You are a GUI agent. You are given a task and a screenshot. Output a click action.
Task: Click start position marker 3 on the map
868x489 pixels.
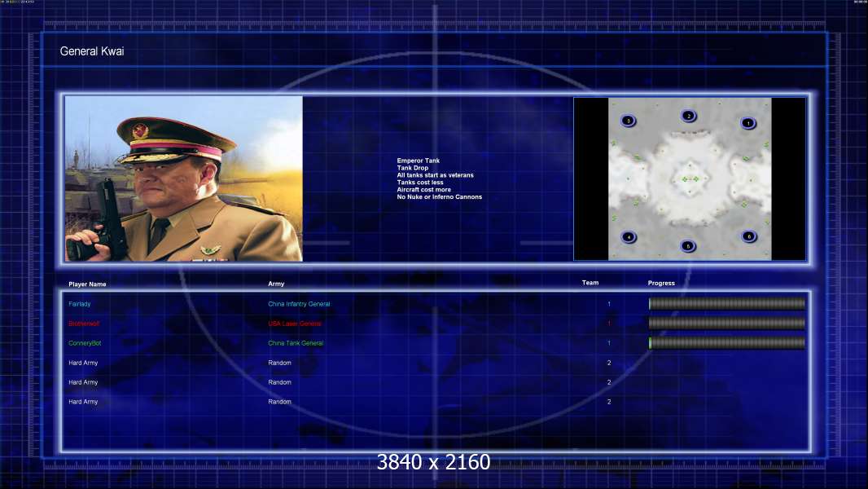[x=628, y=120]
